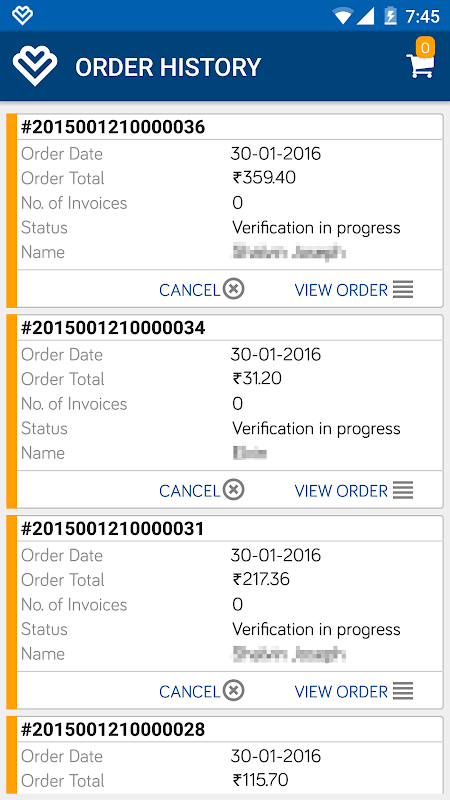View order #2015001210000034 details

(354, 491)
